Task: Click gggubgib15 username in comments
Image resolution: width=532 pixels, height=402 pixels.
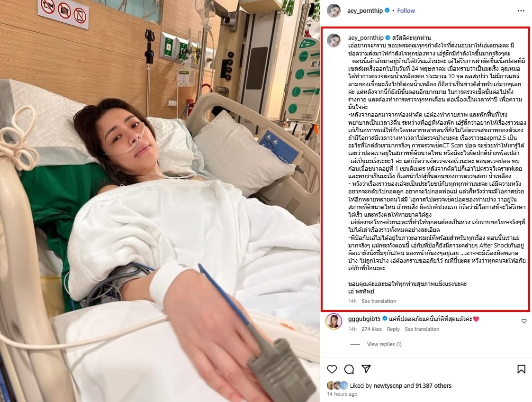Action: pos(364,319)
